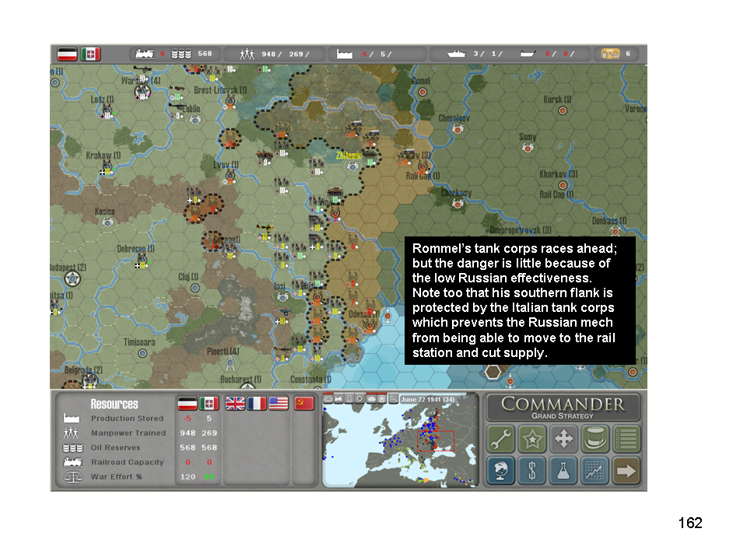Open the dollar sign purchase button
The height and width of the screenshot is (560, 747).
pyautogui.click(x=533, y=471)
